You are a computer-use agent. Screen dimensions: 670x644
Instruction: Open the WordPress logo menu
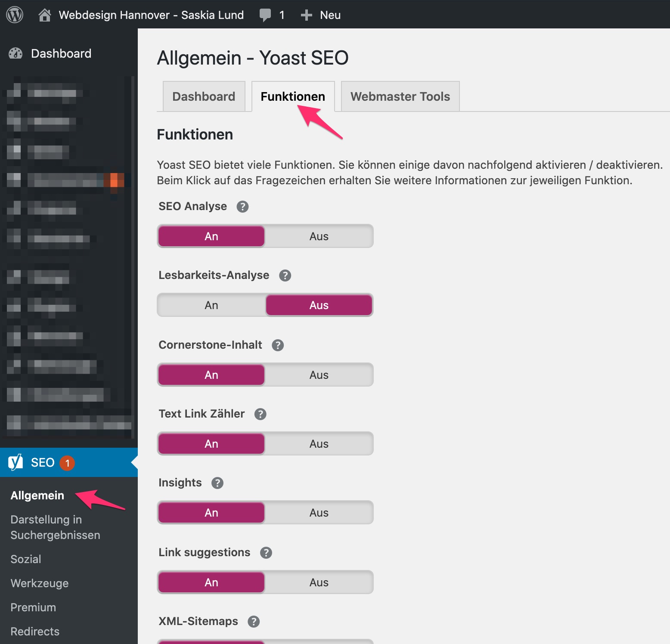click(x=15, y=15)
